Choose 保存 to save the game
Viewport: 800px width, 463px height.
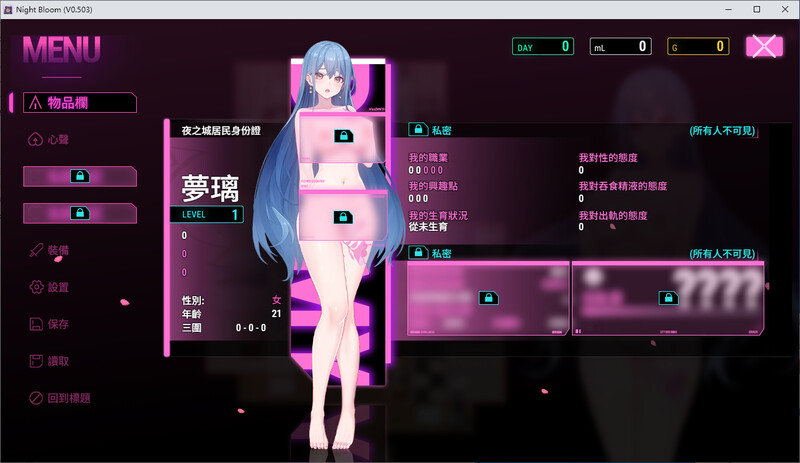point(48,324)
